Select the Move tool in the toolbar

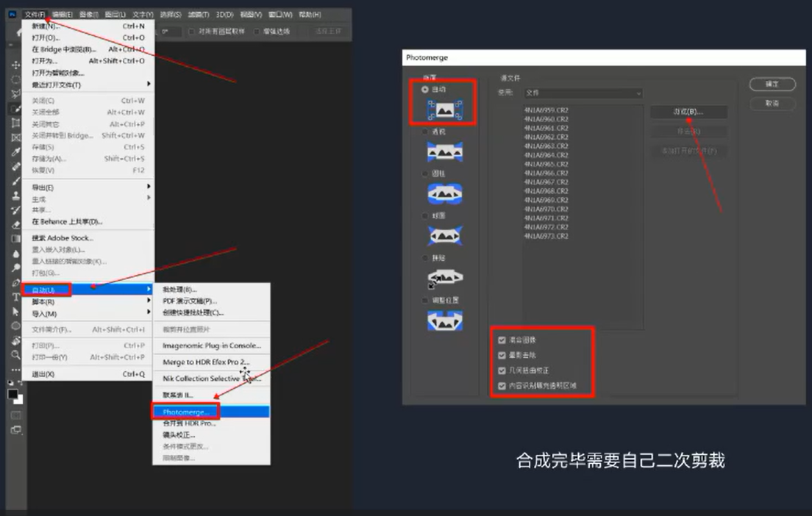[x=15, y=65]
